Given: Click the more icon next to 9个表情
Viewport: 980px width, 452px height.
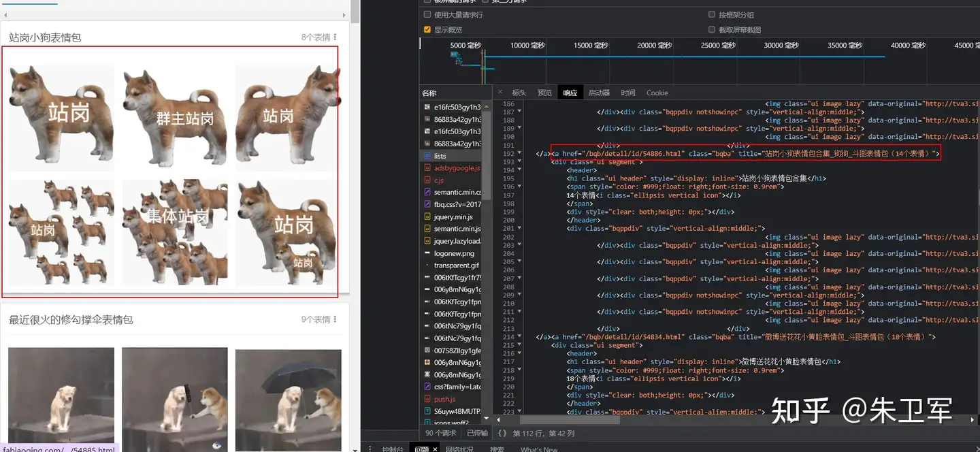Looking at the screenshot, I should [x=335, y=319].
